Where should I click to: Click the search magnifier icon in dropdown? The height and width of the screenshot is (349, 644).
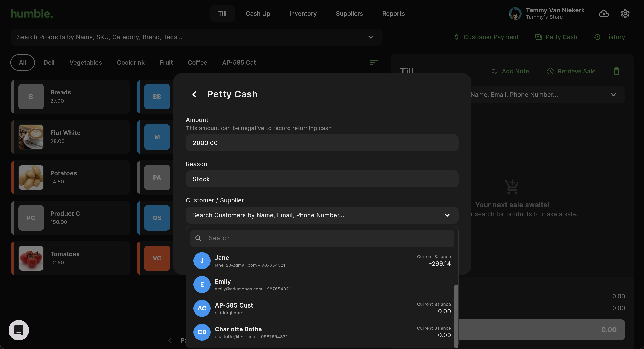tap(198, 238)
